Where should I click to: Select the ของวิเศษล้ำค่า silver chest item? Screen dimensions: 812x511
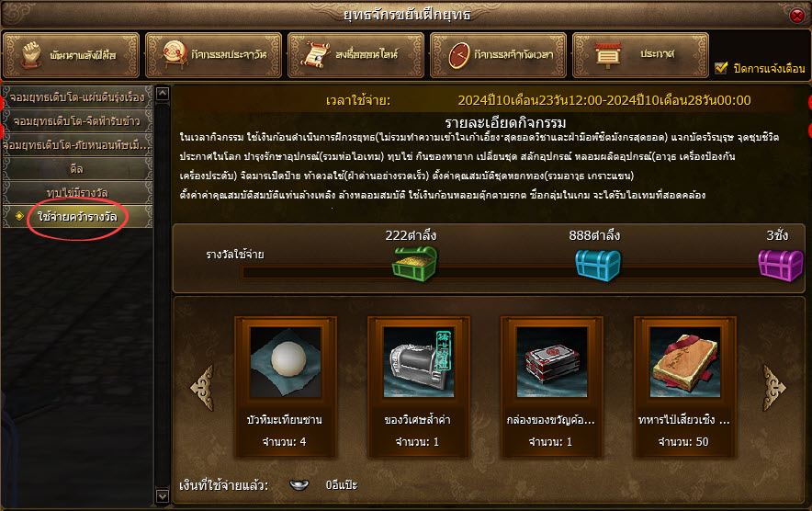pos(419,362)
